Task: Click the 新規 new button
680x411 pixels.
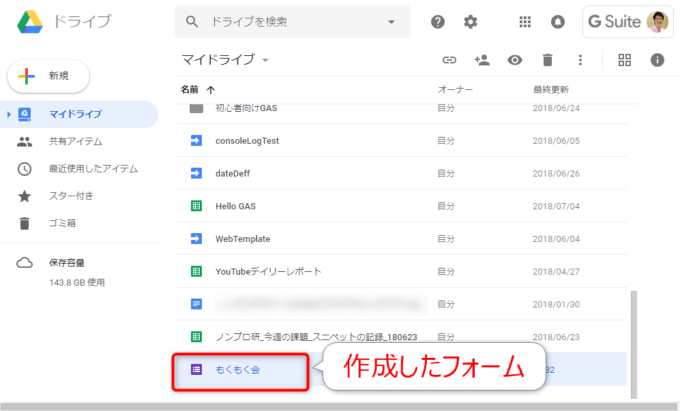Action: 49,76
